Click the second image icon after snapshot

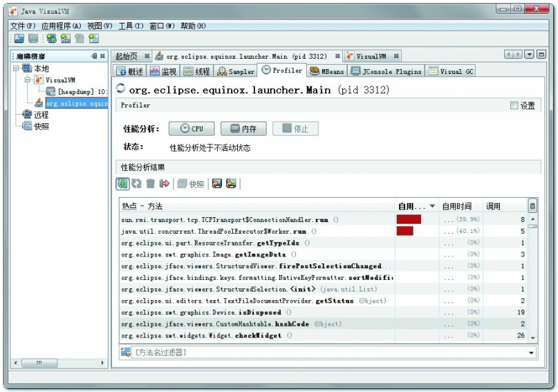tap(231, 183)
